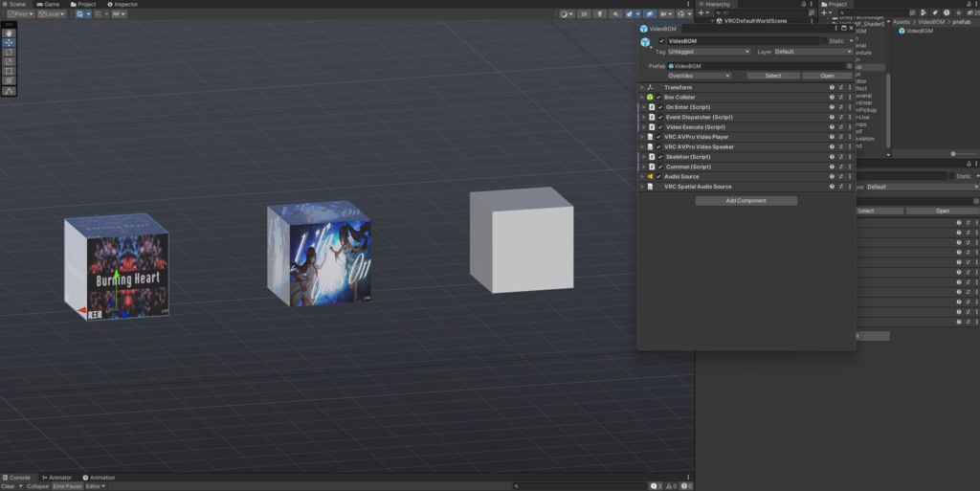Click the Project folder list scrollbar
This screenshot has width=980, height=491.
point(888,109)
